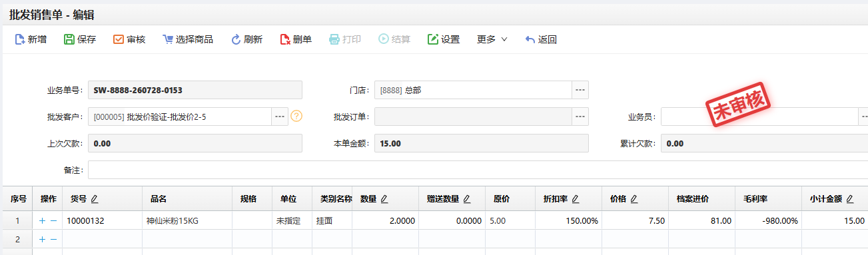Click the 业务单号 field SW-8888-260728-0153

pyautogui.click(x=195, y=90)
